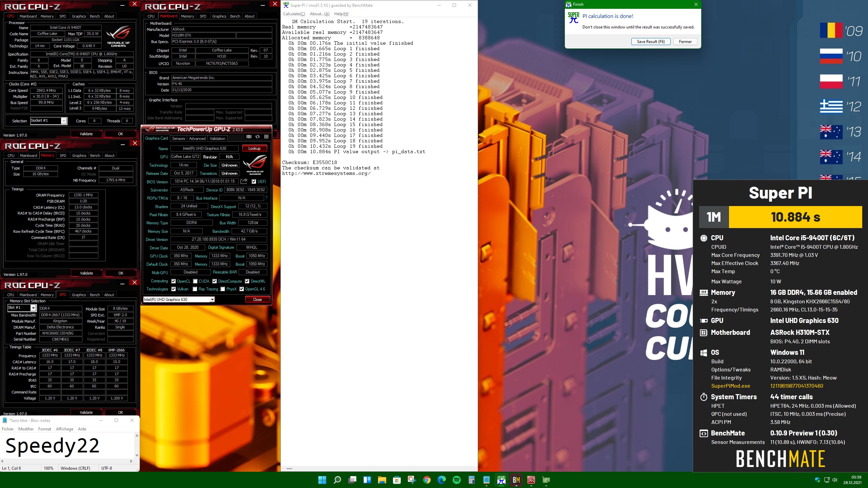Toggle the OpenCL checkbox
The height and width of the screenshot is (488, 868).
(174, 281)
